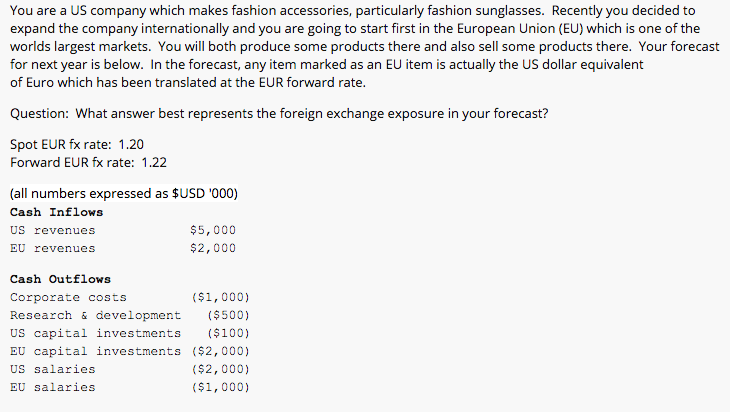730x412 pixels.
Task: Select the Spot EUR fx rate line
Action: point(77,144)
